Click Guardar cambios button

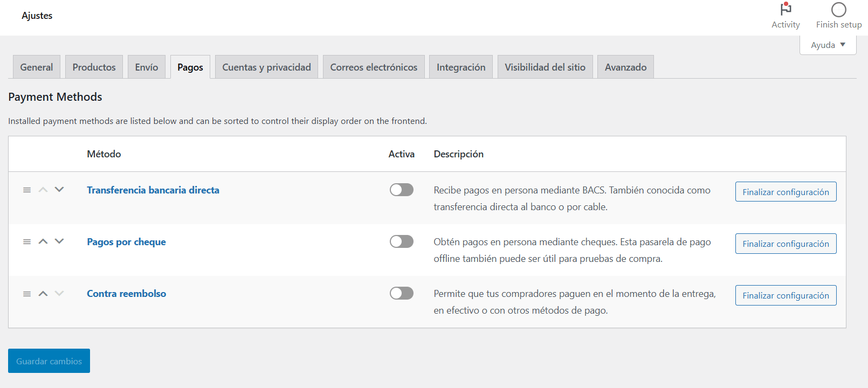pos(49,361)
